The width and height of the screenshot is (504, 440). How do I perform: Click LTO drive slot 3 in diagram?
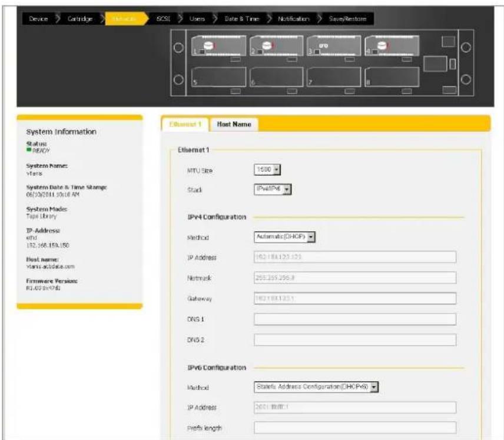(x=334, y=46)
